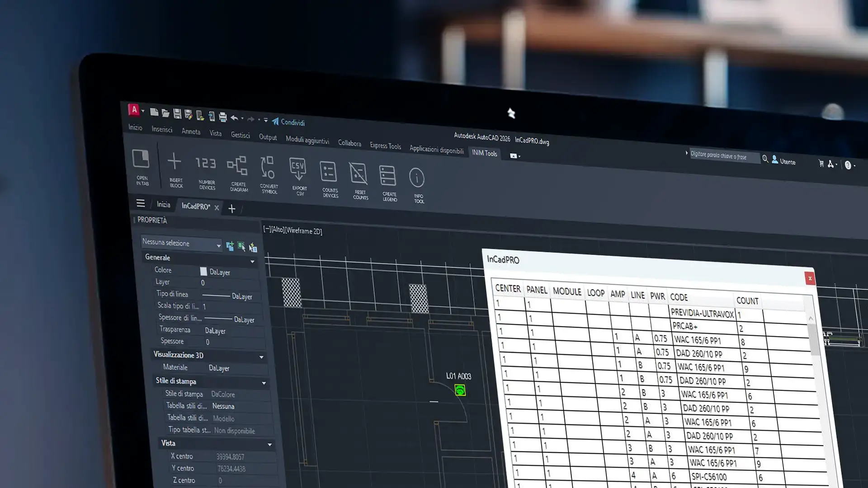Image resolution: width=868 pixels, height=488 pixels.
Task: Create a new drawing from quick access toolbar
Action: point(154,112)
